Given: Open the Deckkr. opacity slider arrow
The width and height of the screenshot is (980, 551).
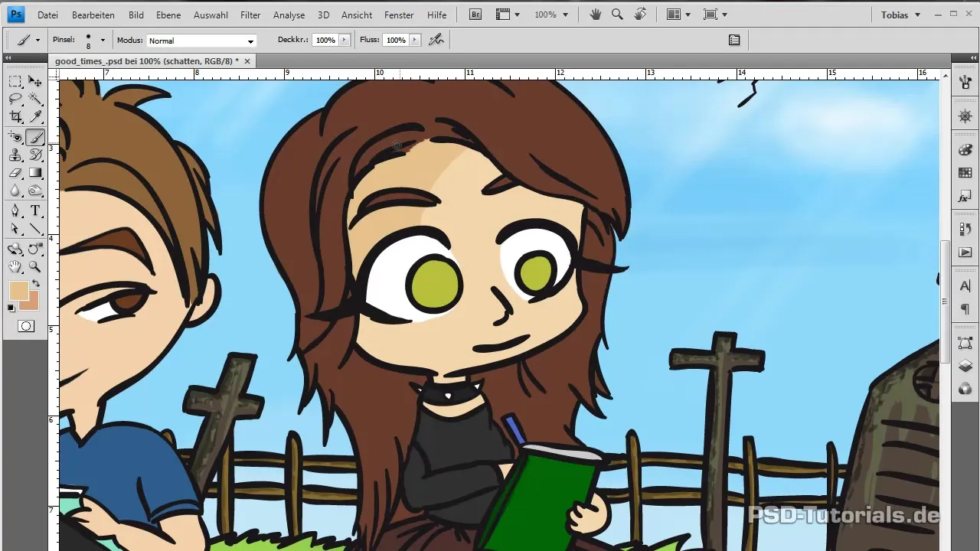Looking at the screenshot, I should [x=345, y=40].
